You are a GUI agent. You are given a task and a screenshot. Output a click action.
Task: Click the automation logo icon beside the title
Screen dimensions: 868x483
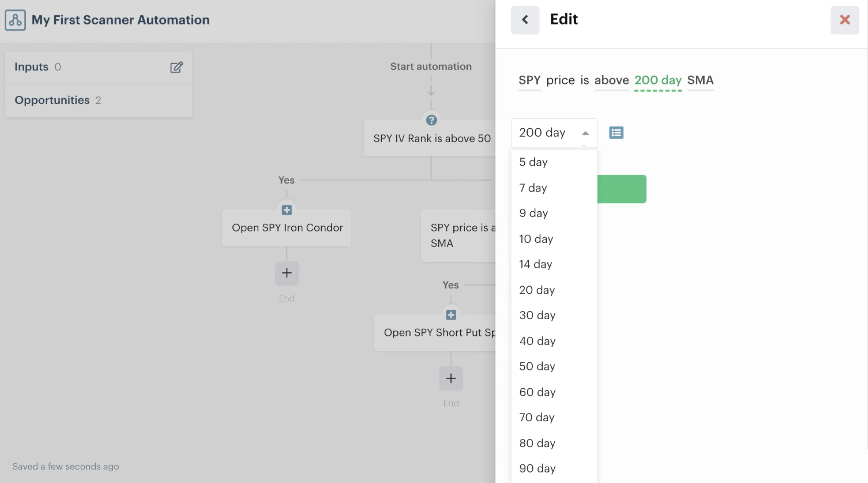pos(15,20)
